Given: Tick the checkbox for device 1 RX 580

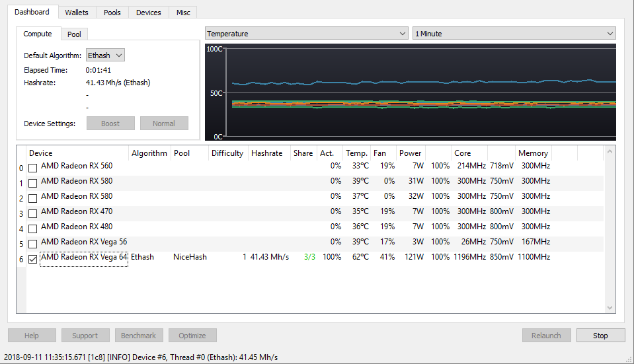Looking at the screenshot, I should [x=33, y=183].
